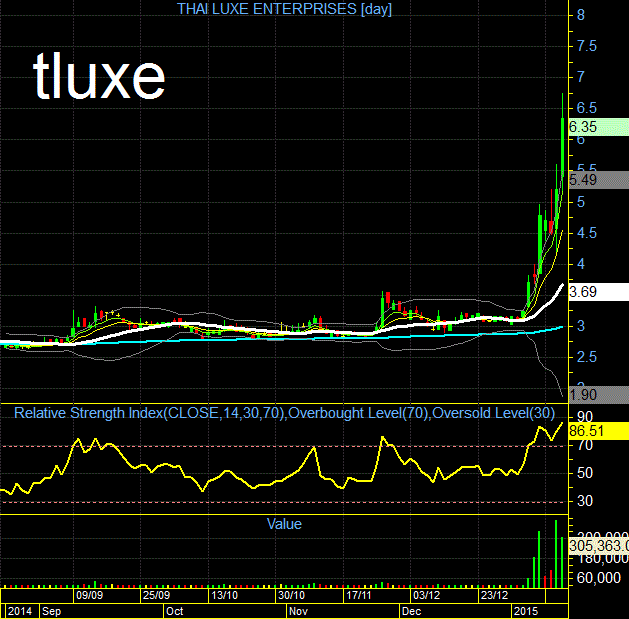Viewport: 629px width, 619px height.
Task: Click the topmost green candlestick near 6.35
Action: pyautogui.click(x=562, y=146)
